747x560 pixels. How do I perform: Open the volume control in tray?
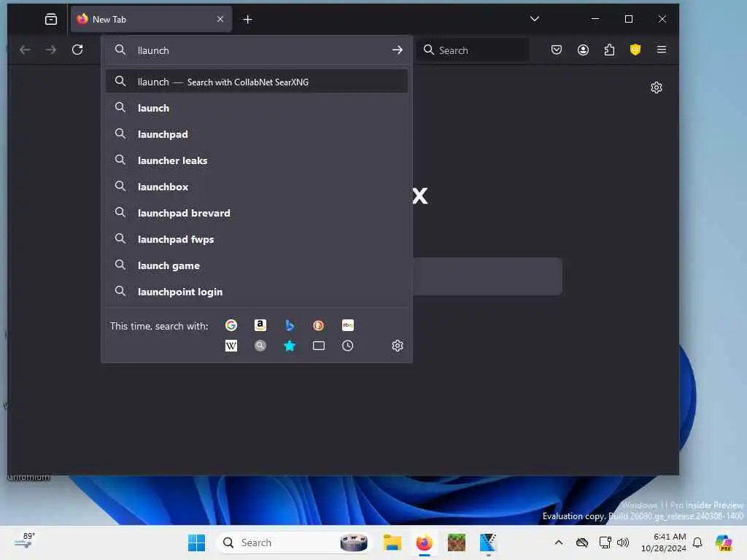[623, 542]
